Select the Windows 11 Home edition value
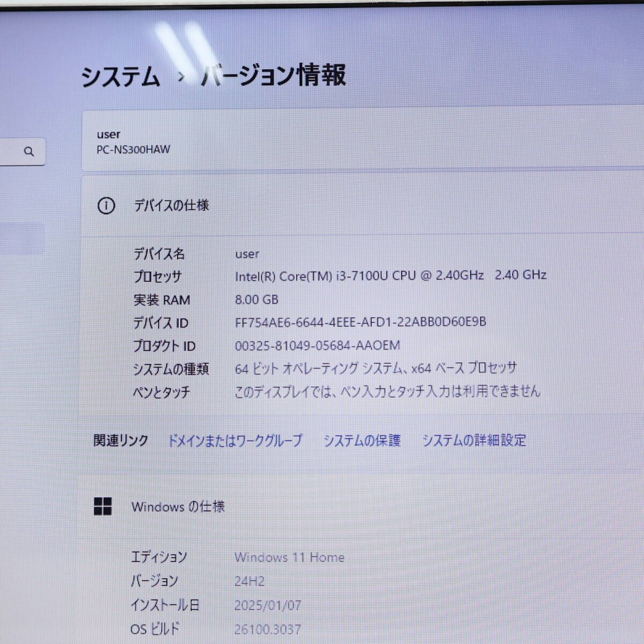644x644 pixels. (x=289, y=558)
